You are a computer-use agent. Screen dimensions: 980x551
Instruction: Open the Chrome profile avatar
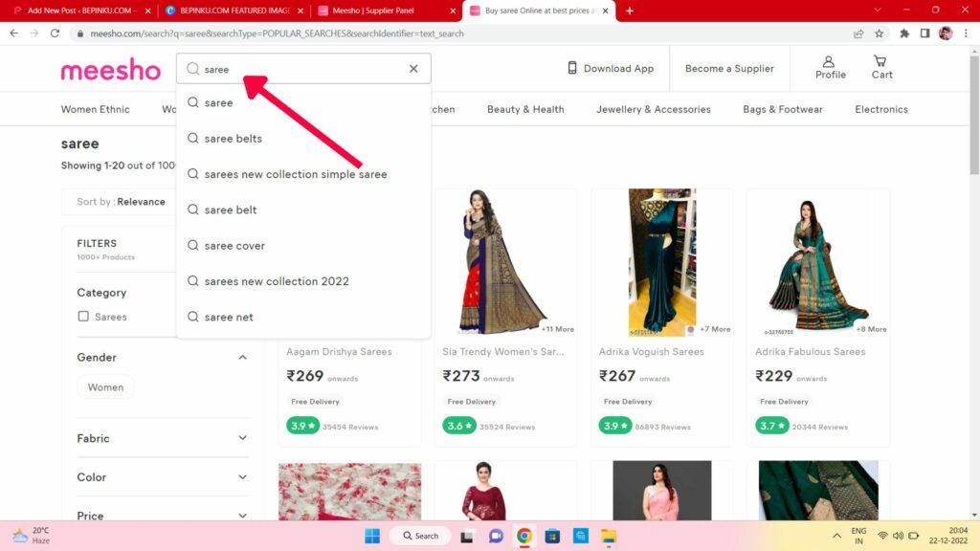pyautogui.click(x=945, y=33)
